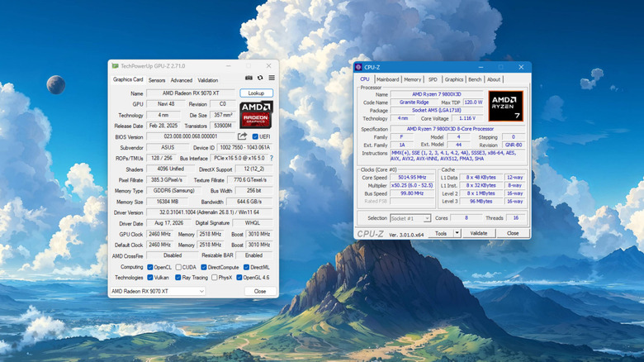Click the Validate button in CPU-Z

(479, 233)
